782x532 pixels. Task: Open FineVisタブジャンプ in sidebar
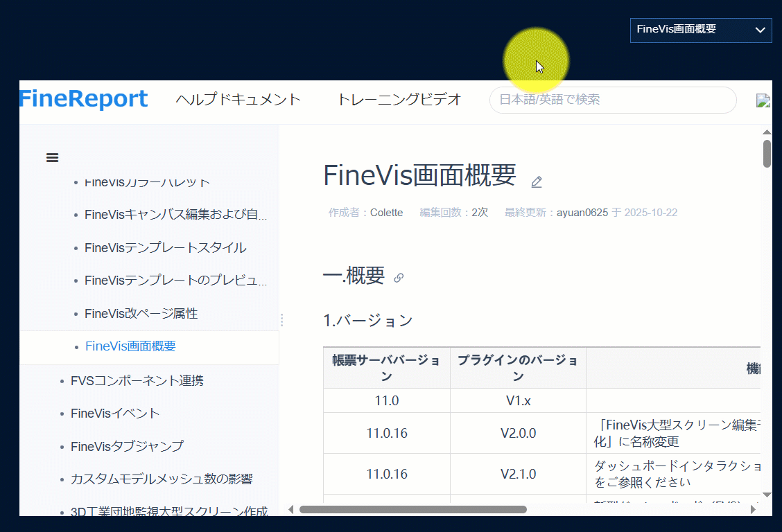127,446
